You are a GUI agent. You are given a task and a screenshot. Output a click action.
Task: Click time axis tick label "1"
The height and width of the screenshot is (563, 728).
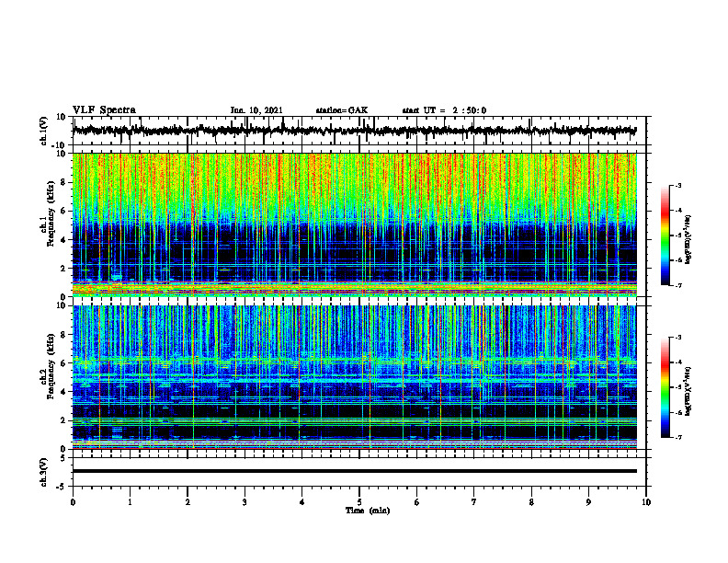tap(130, 502)
